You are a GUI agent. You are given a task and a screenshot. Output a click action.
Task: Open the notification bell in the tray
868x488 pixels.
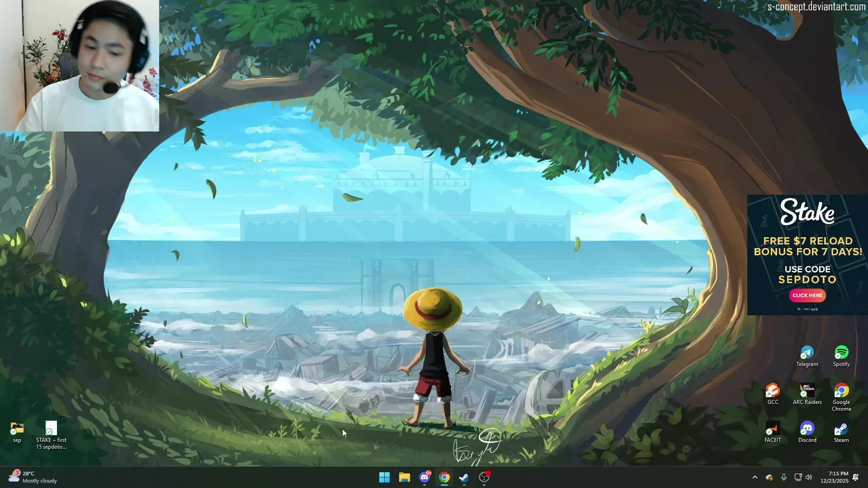coord(856,477)
